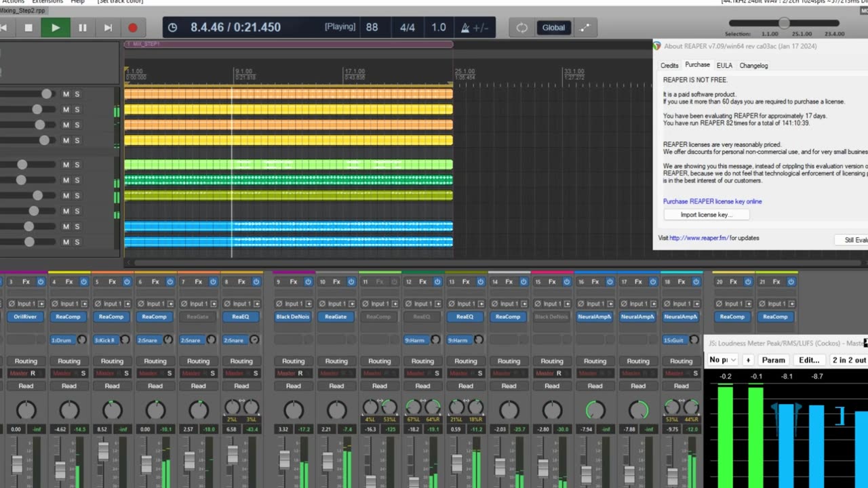The height and width of the screenshot is (488, 868).
Task: Click the 4/4 time signature field
Action: click(x=407, y=28)
